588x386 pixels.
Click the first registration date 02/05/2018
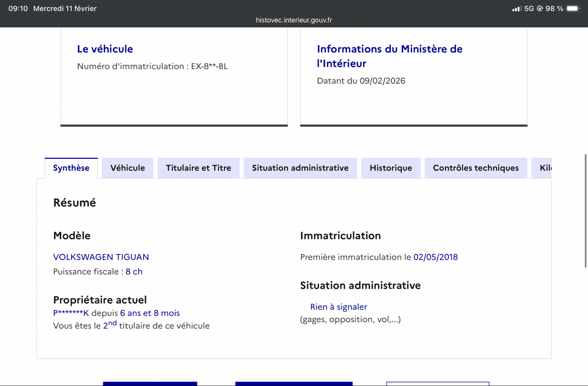pyautogui.click(x=435, y=257)
